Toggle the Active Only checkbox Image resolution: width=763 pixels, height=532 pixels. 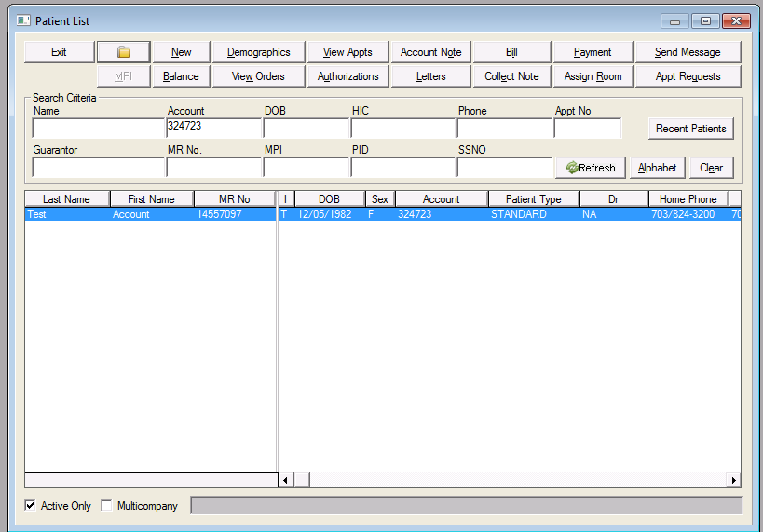[31, 506]
